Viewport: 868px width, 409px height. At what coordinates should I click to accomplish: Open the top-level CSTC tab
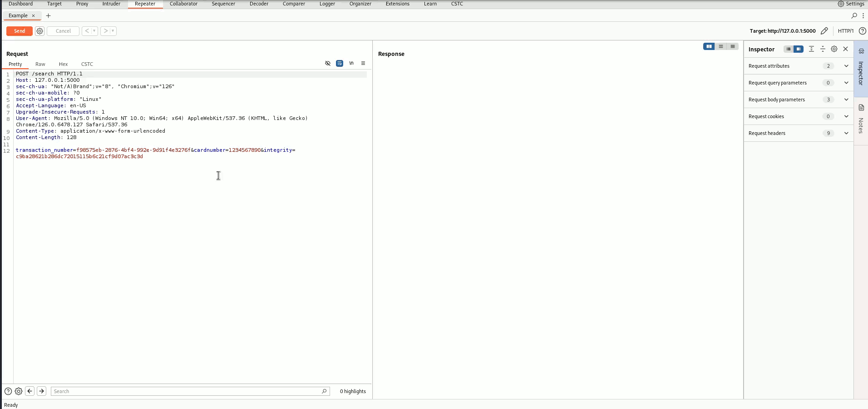click(457, 4)
